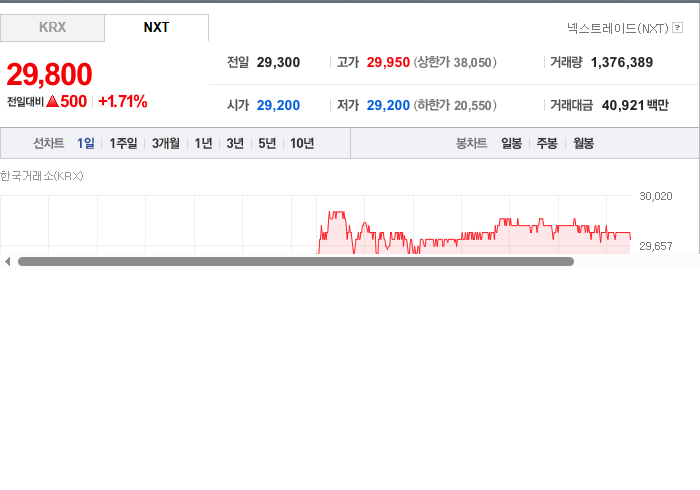Show the 3년 line chart
The image size is (700, 490).
[x=235, y=143]
